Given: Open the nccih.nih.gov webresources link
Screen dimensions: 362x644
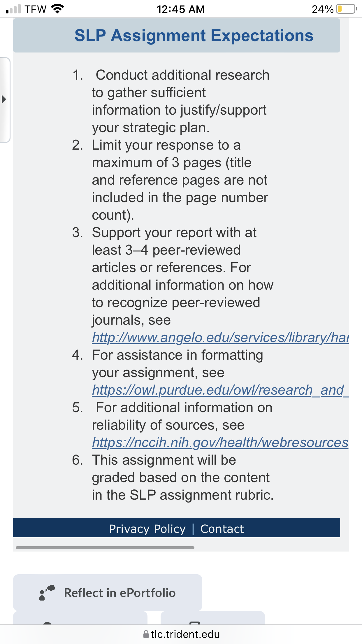Looking at the screenshot, I should click(x=220, y=443).
